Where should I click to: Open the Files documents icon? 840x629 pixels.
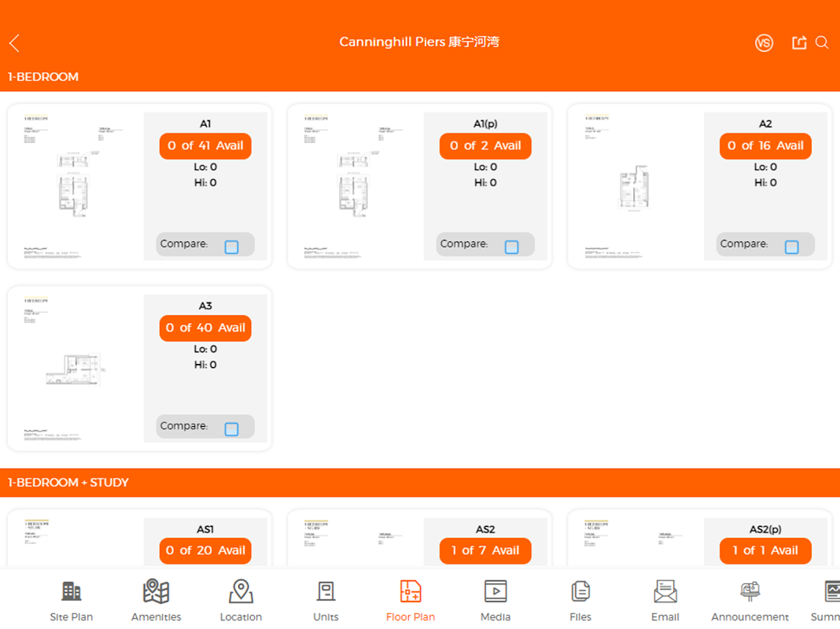coord(580,591)
